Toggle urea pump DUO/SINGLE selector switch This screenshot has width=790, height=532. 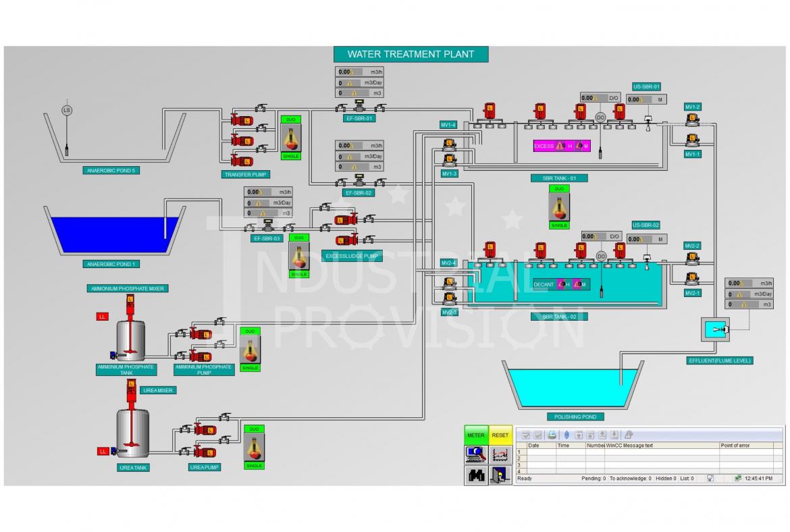click(x=254, y=448)
